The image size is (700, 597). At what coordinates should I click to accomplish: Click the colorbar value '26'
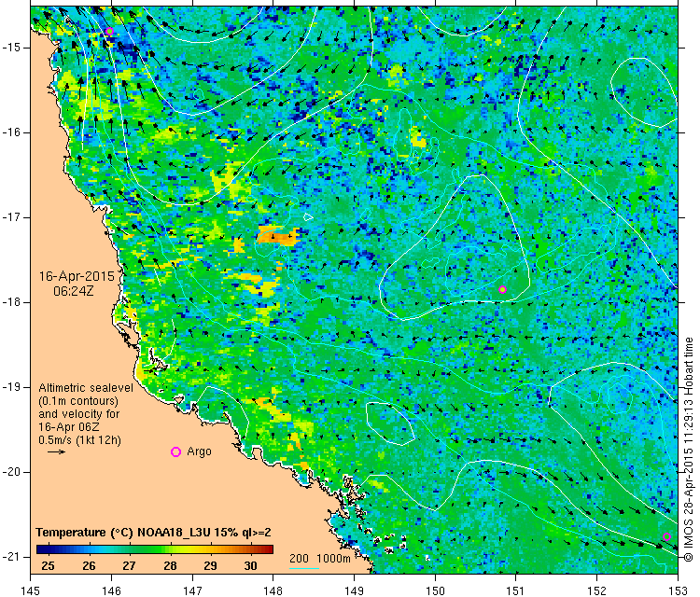point(89,566)
